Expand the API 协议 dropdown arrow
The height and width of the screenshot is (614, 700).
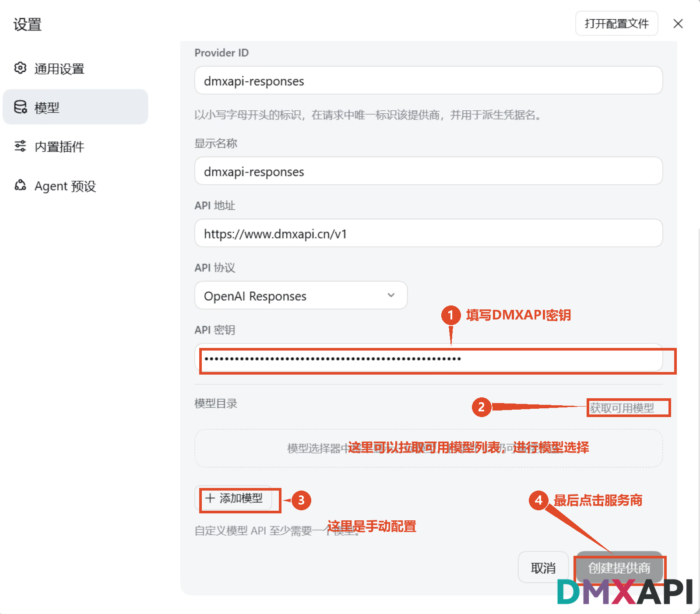[x=391, y=295]
